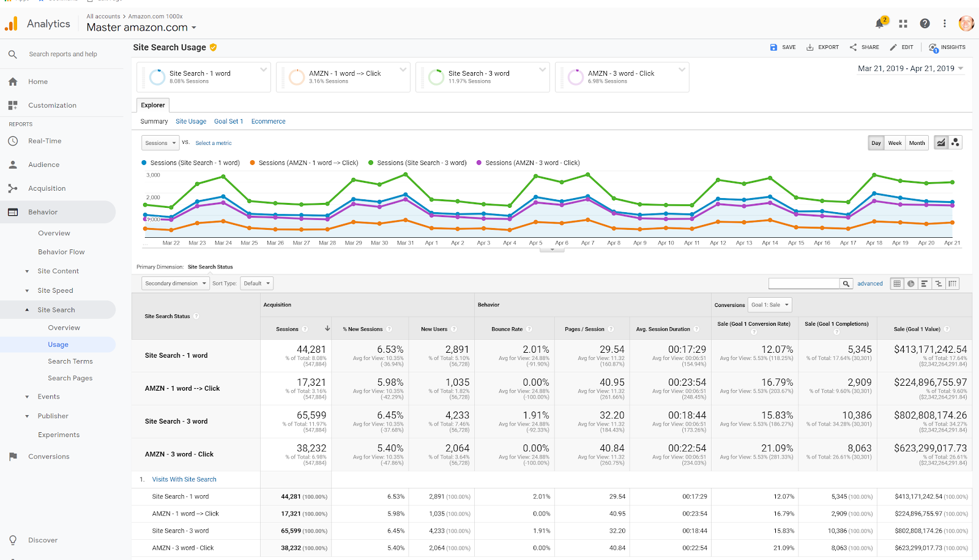Expand the AMZN - 1 word Click segment

click(403, 69)
